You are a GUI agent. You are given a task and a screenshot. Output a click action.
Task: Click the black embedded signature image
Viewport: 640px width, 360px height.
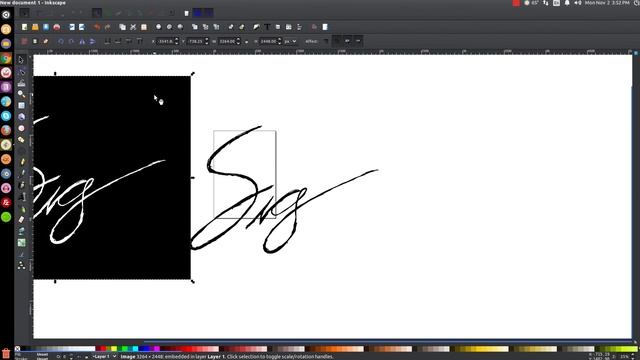(112, 178)
